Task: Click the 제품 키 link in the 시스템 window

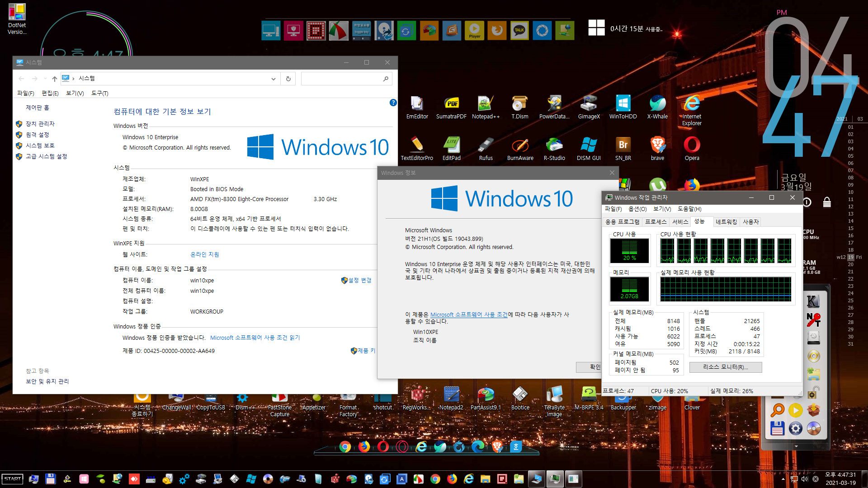Action: click(366, 351)
